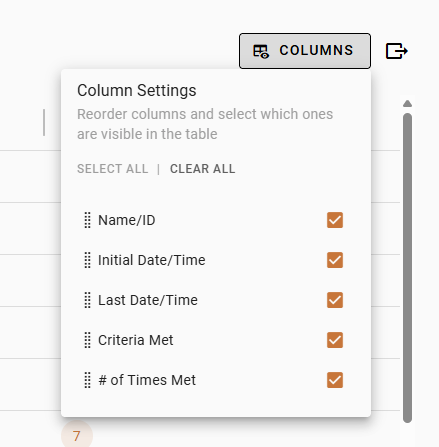439x447 pixels.
Task: Click the vertical scrollbar thumb
Action: 407,268
